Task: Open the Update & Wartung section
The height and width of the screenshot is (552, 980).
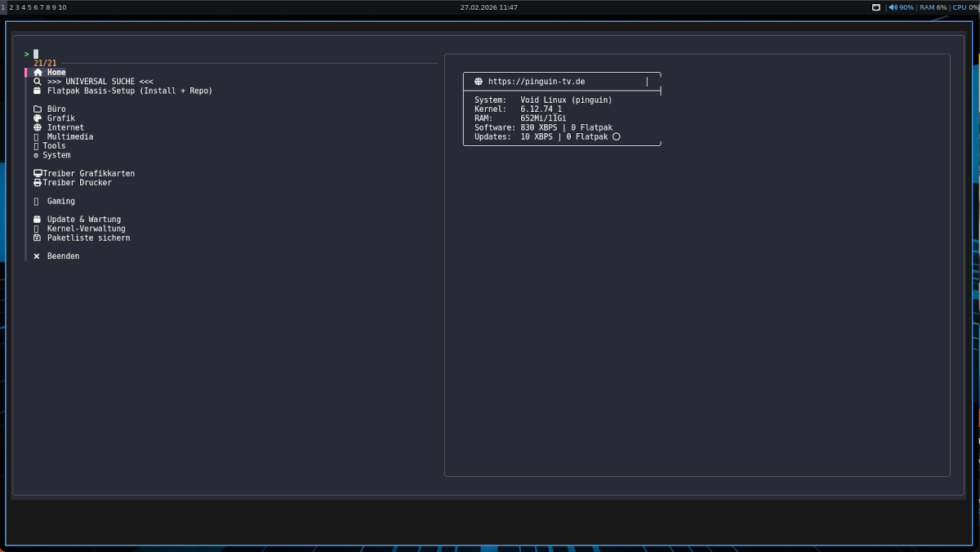Action: click(84, 219)
